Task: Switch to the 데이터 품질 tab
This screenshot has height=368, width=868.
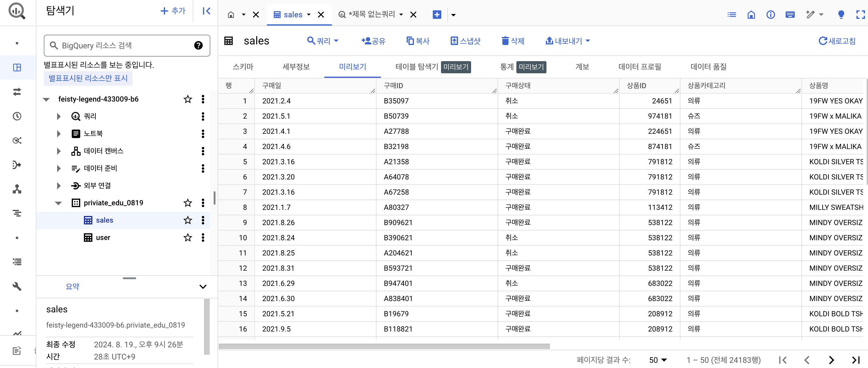Action: click(708, 66)
